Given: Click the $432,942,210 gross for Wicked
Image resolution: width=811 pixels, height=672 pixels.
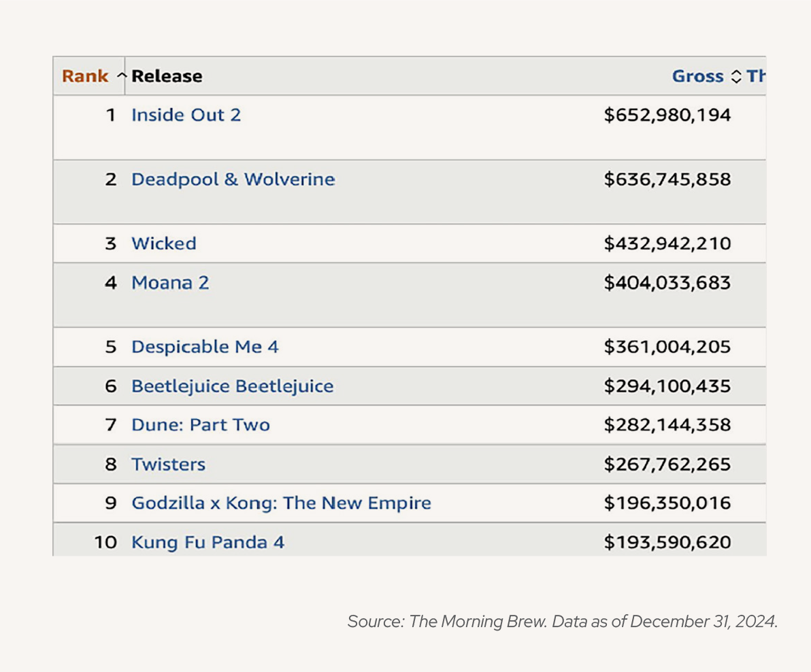Looking at the screenshot, I should tap(667, 243).
